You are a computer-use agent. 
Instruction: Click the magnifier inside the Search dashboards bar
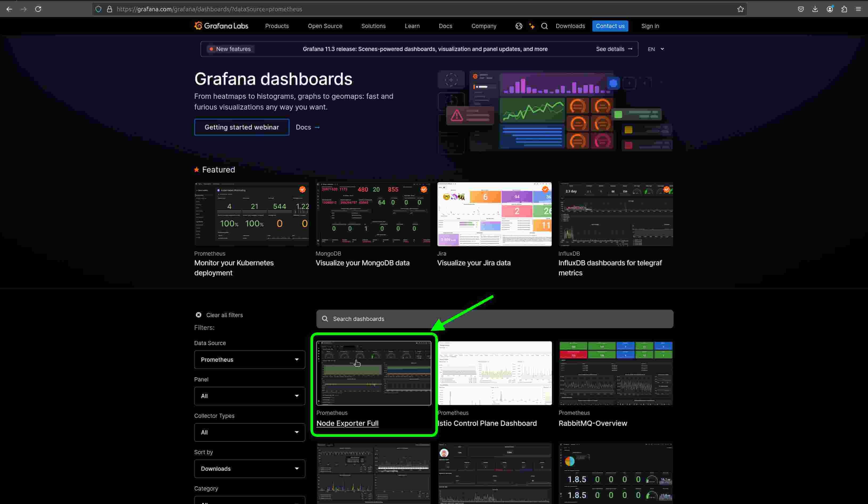point(325,319)
